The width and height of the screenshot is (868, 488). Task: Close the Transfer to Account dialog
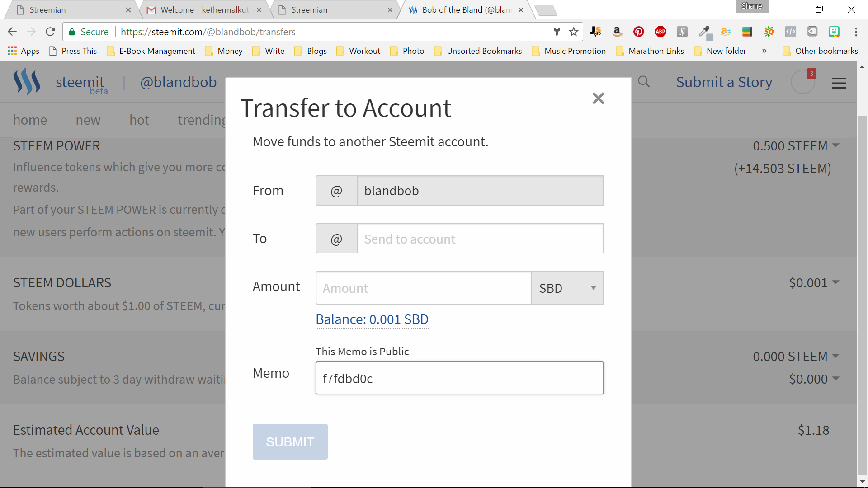(x=598, y=98)
